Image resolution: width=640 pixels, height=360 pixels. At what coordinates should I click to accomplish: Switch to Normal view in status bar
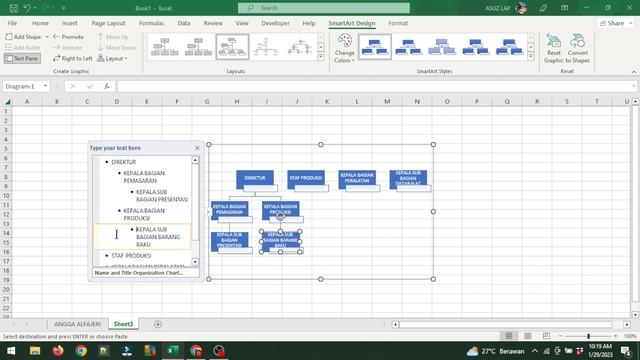pos(509,336)
